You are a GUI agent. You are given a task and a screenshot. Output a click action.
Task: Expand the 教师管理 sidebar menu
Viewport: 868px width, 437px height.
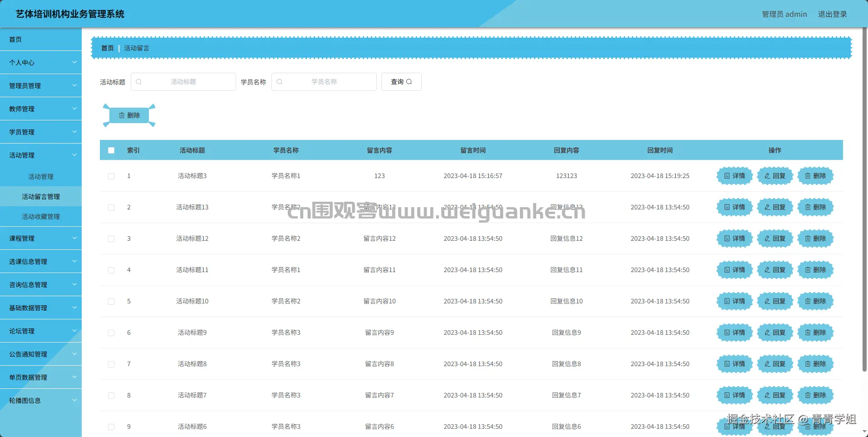point(41,109)
